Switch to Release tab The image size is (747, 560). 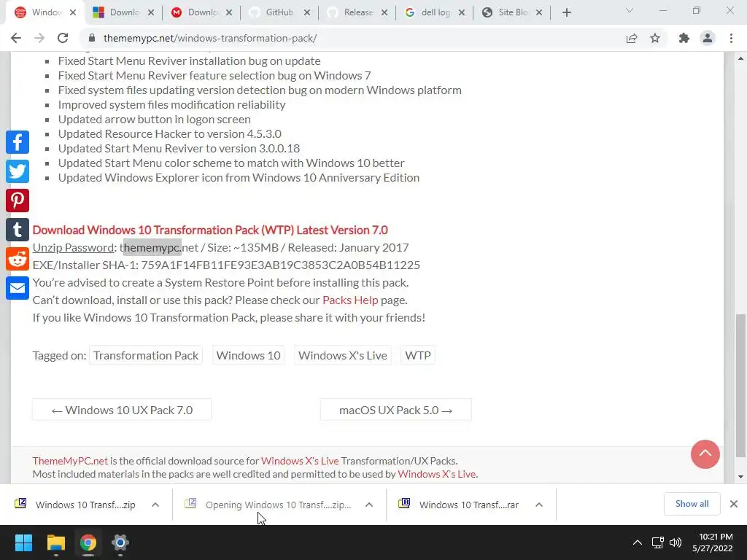tap(356, 12)
